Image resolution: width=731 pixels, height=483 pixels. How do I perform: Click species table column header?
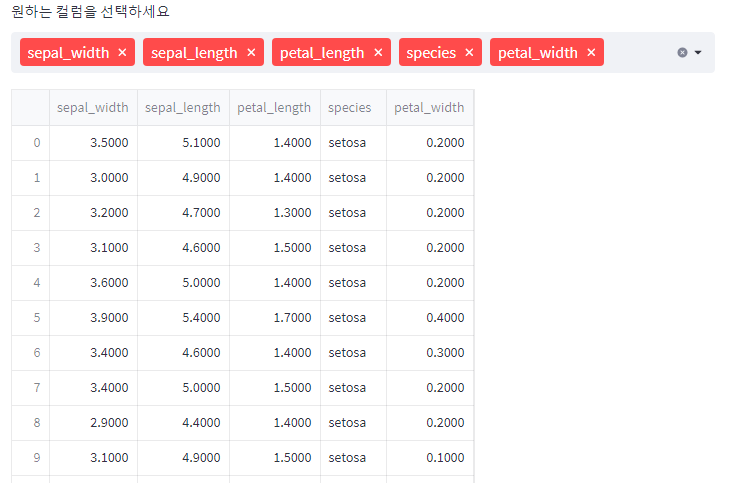[353, 108]
